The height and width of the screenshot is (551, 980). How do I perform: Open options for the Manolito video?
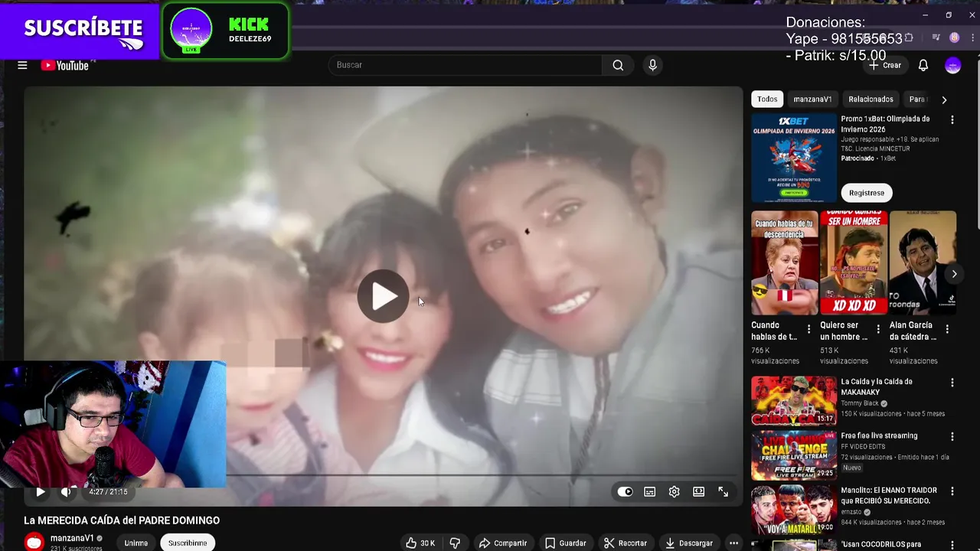(x=952, y=491)
